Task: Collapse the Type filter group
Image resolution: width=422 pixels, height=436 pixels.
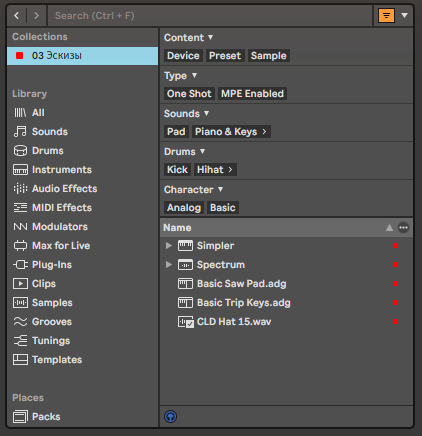Action: tap(194, 75)
